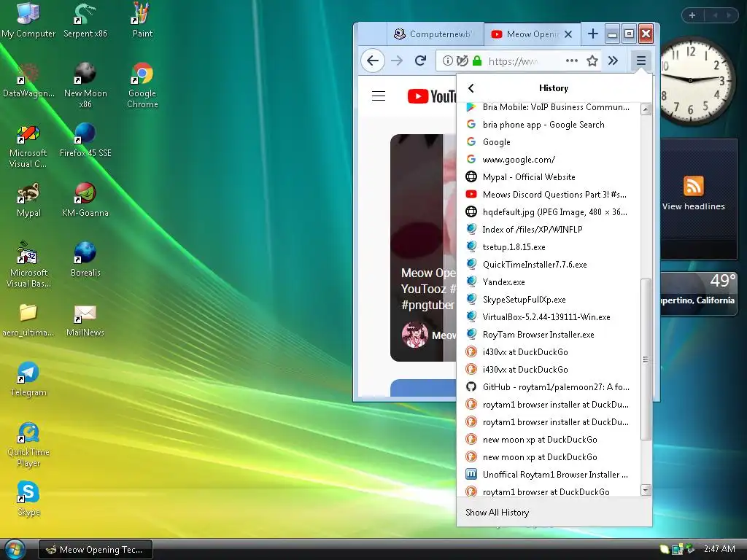Select the Microsoft Visual Basic shortcut
Viewport: 747px width, 560px height.
28,265
